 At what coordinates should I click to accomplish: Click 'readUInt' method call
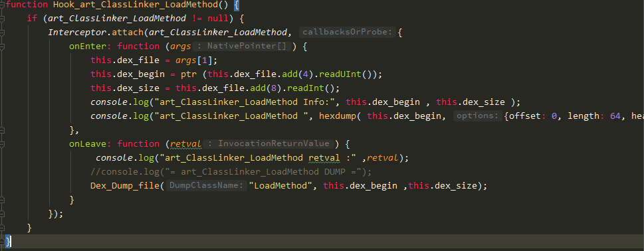[x=340, y=74]
